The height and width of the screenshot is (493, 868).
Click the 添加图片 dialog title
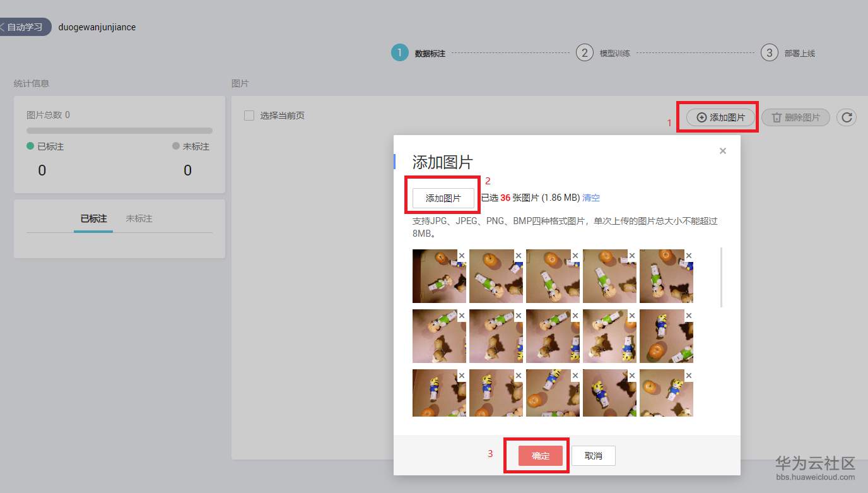[442, 162]
